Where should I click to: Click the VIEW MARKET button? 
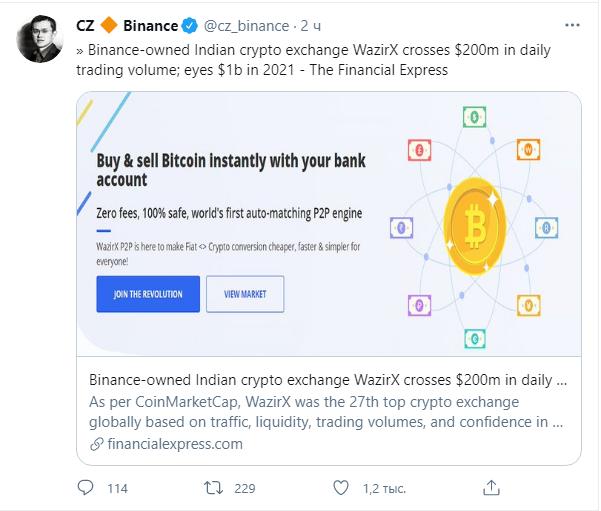point(245,294)
